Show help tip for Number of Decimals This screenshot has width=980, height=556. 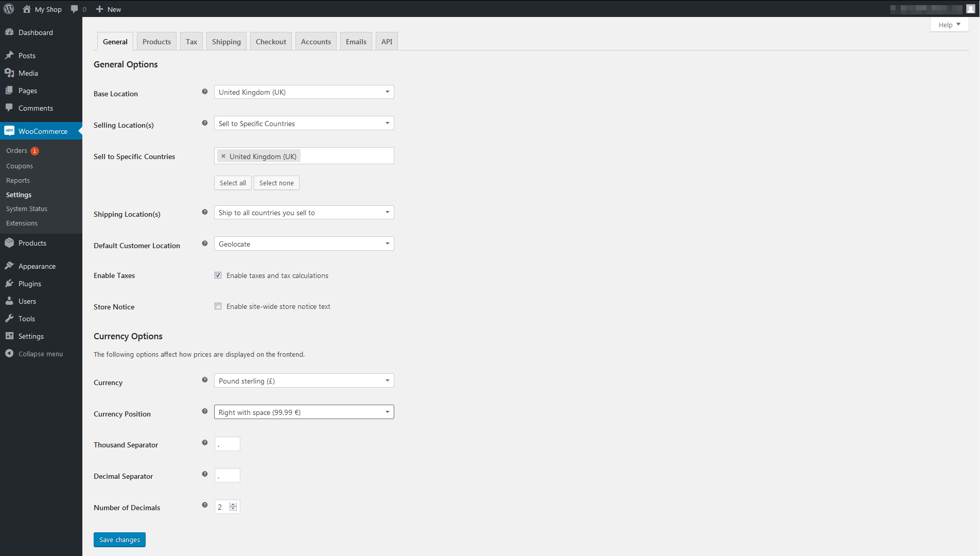coord(205,505)
